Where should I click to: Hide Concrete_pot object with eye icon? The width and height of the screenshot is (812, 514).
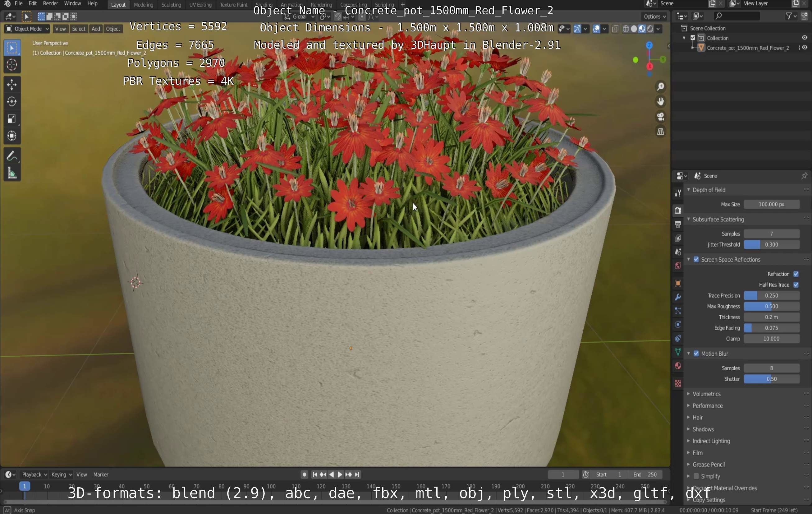[x=804, y=48]
